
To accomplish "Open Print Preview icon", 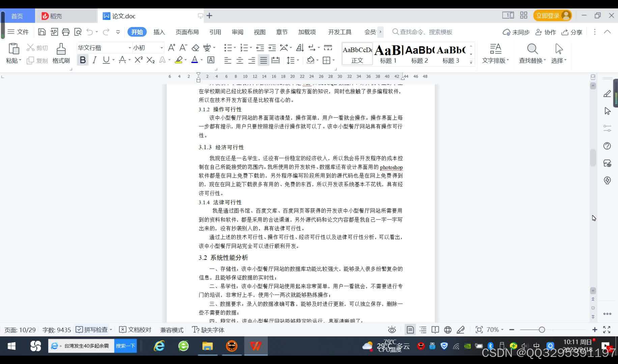I will click(78, 32).
